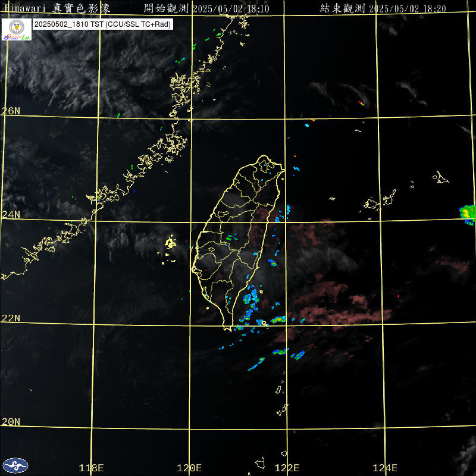The width and height of the screenshot is (476, 476).
Task: Click the '118E' longitude label
Action: click(x=91, y=468)
